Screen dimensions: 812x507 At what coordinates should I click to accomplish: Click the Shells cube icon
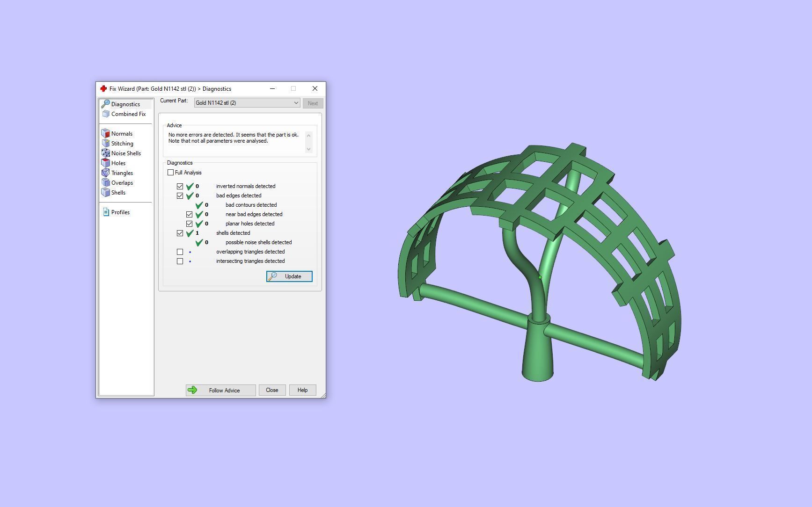click(106, 193)
